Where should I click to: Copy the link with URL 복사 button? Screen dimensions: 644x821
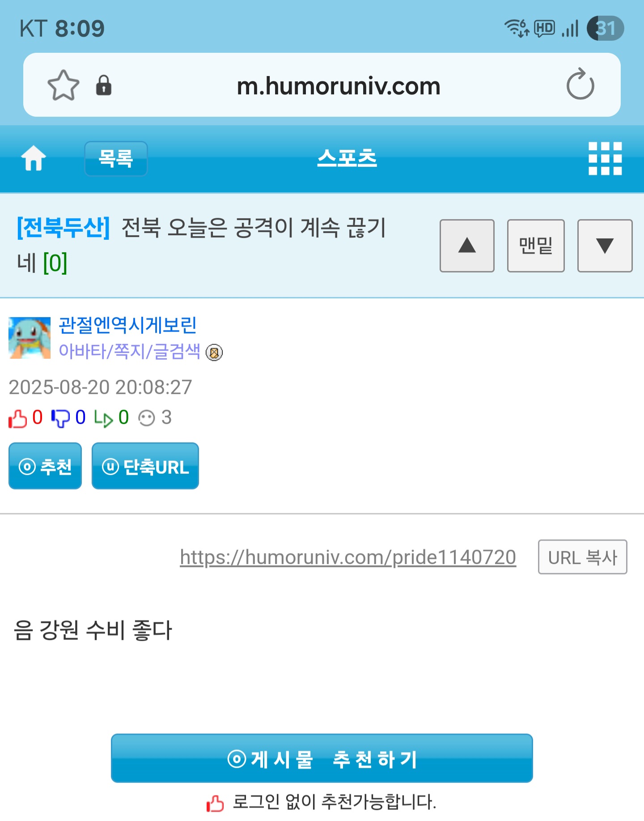[x=582, y=557]
